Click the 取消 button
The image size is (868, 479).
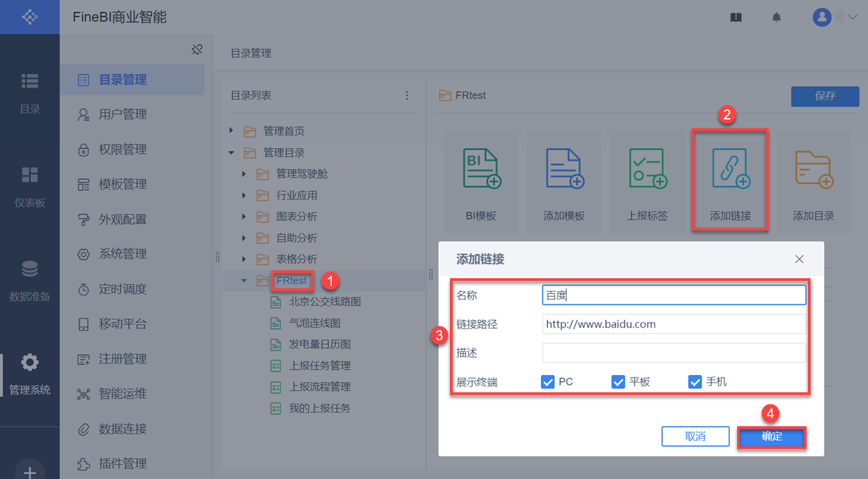pyautogui.click(x=695, y=436)
